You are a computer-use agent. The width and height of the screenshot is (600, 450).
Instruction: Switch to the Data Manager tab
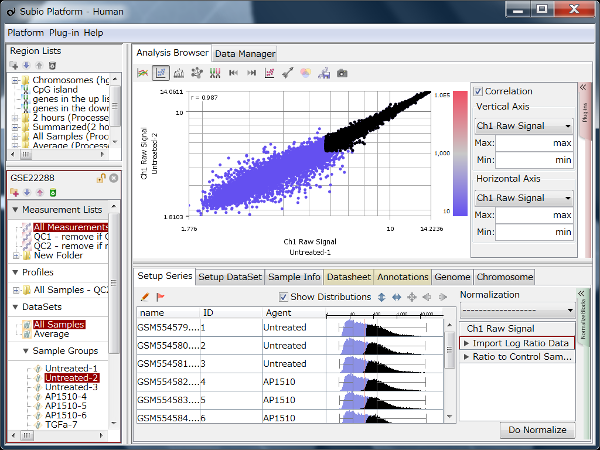tap(245, 53)
